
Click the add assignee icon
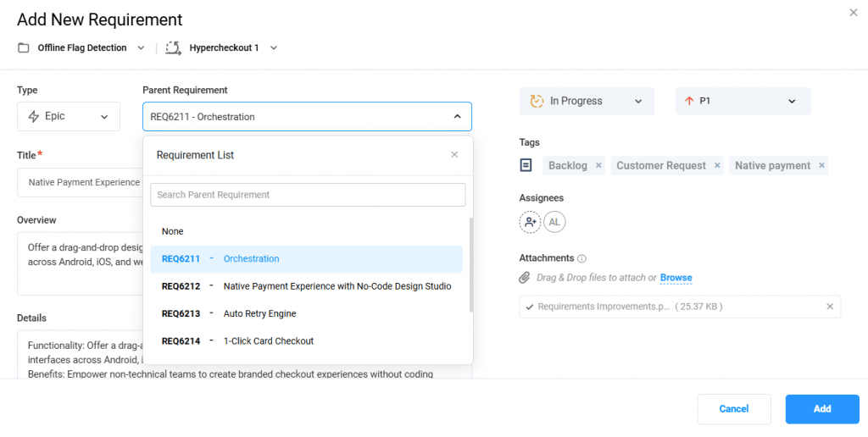(x=530, y=222)
